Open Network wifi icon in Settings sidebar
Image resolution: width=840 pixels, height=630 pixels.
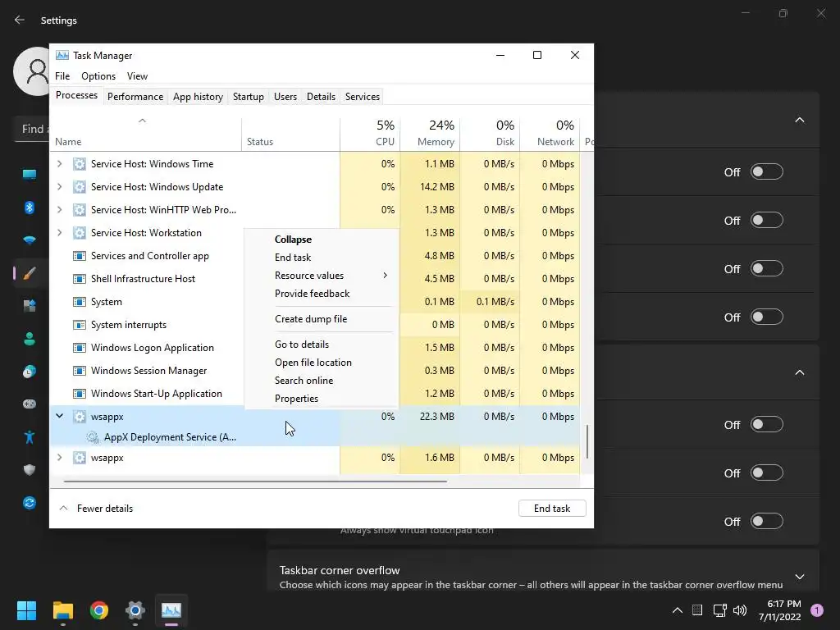(30, 240)
